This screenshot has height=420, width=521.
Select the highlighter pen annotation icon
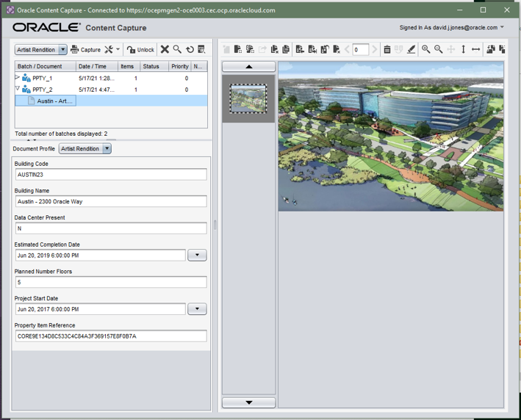click(412, 49)
